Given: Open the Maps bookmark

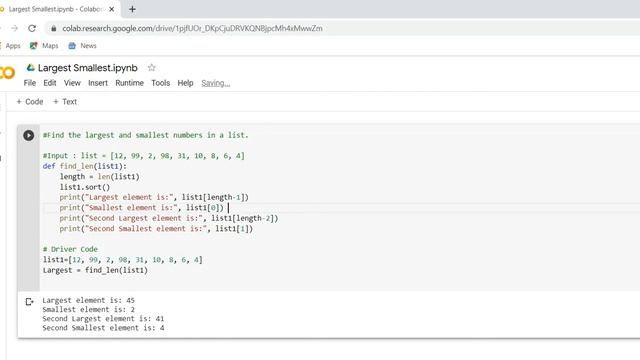Looking at the screenshot, I should (x=44, y=46).
